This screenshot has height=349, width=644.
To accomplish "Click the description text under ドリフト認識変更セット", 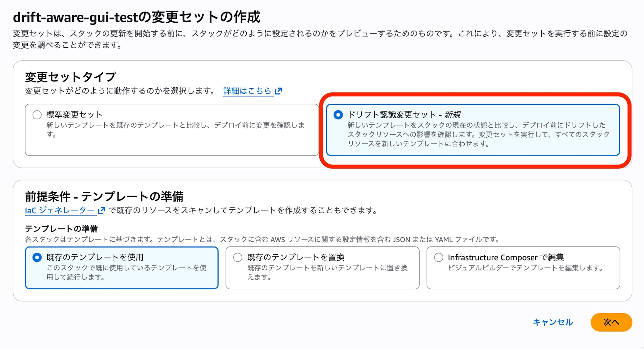I will click(478, 134).
